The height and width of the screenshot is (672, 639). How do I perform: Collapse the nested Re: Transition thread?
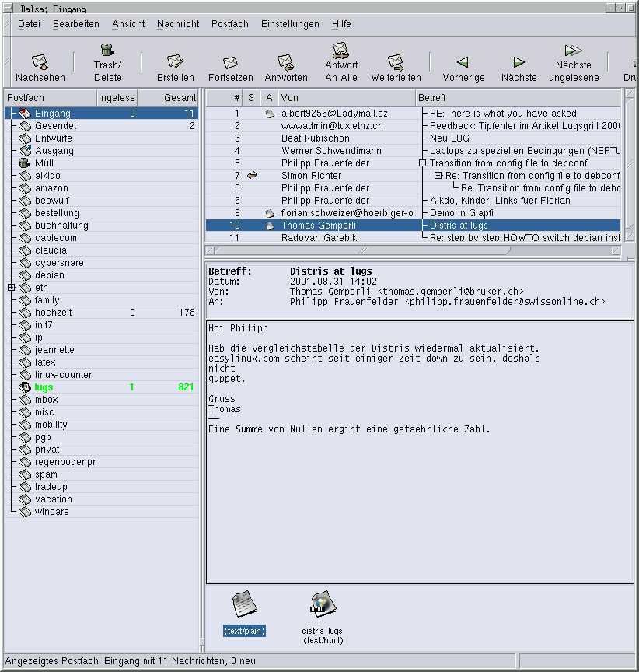438,176
